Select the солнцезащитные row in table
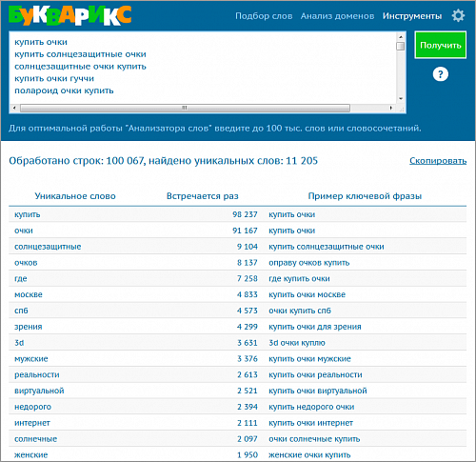Screen dimensions: 476x462 [x=238, y=247]
